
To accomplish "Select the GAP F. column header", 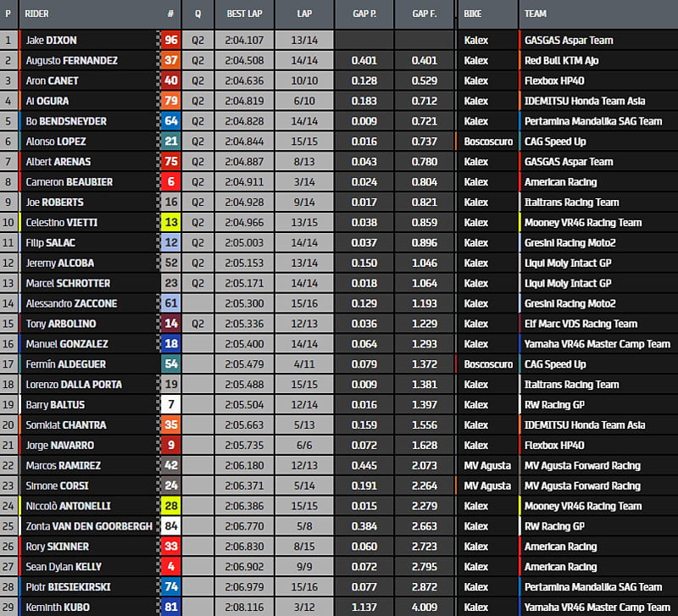I will click(x=424, y=14).
